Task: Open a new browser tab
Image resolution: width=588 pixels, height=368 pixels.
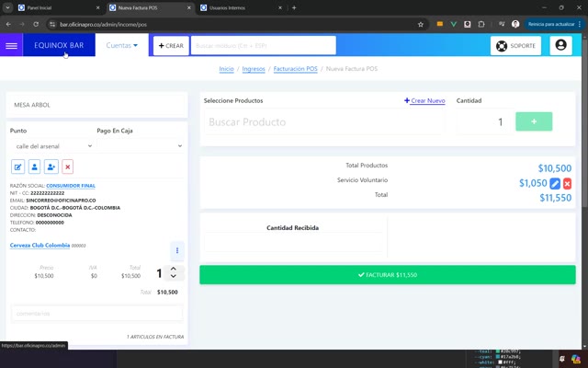Action: (x=294, y=7)
